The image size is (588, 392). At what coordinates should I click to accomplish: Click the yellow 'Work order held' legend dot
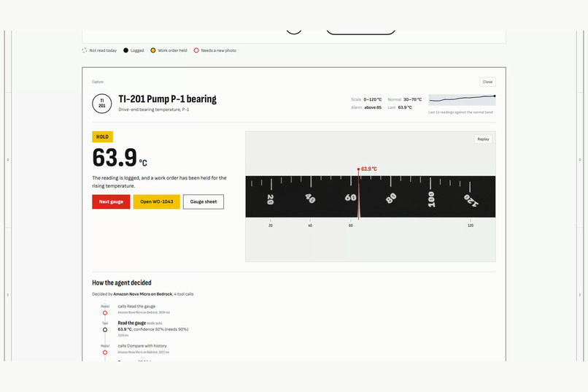(153, 50)
